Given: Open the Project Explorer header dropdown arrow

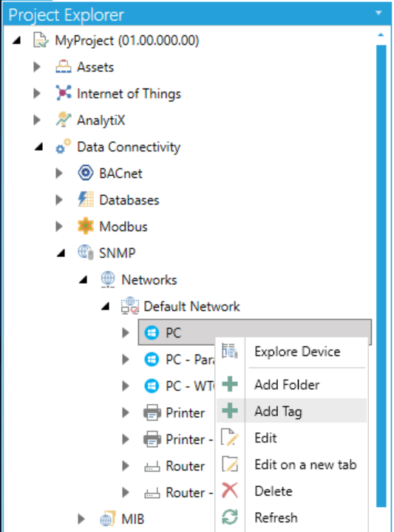Looking at the screenshot, I should (378, 13).
